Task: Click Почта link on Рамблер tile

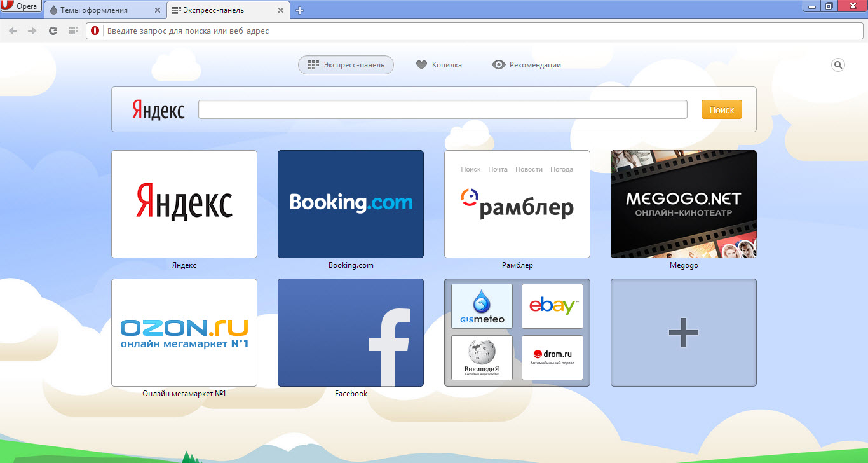Action: [498, 169]
